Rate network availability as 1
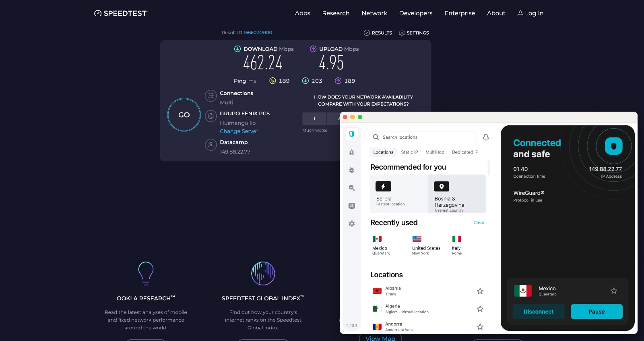The width and height of the screenshot is (644, 341). [x=314, y=119]
